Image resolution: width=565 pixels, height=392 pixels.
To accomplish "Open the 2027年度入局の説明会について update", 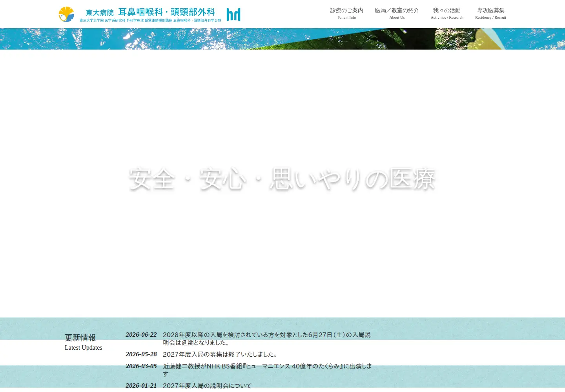I will (x=207, y=386).
